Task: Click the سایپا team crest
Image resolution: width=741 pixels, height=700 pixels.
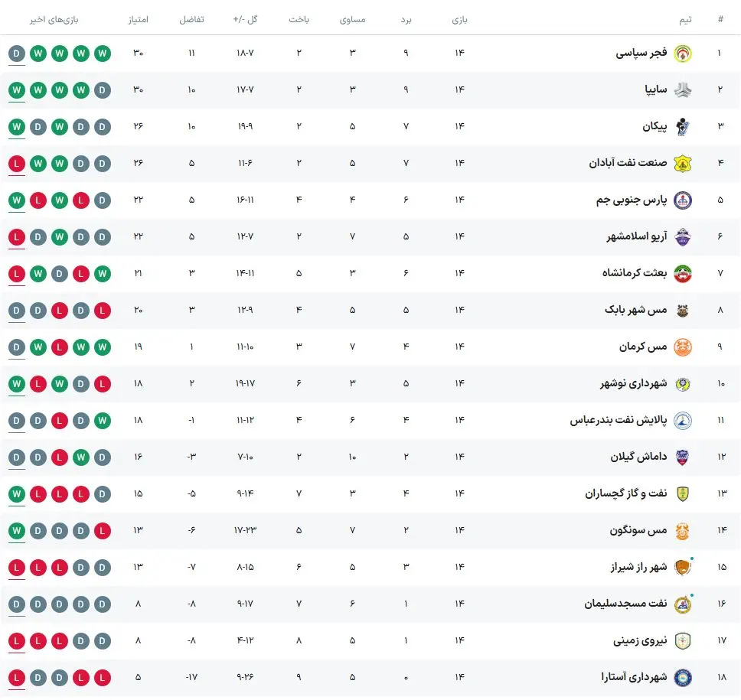Action: (x=682, y=90)
